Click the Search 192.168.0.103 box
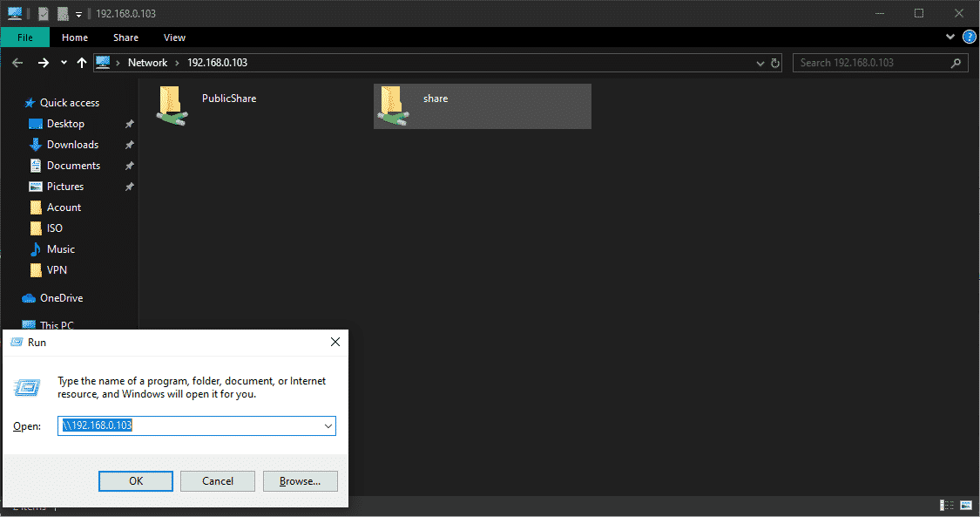The image size is (980, 517). point(871,63)
